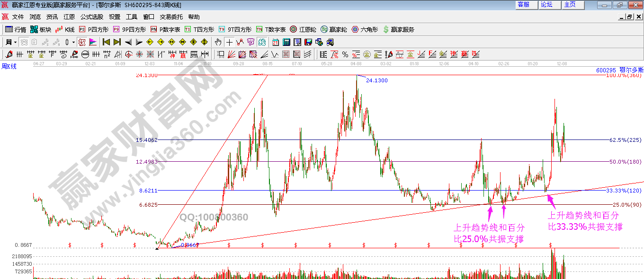The width and height of the screenshot is (644, 279).
Task: Click the 62.5%(225) percentage level label
Action: tap(625, 140)
